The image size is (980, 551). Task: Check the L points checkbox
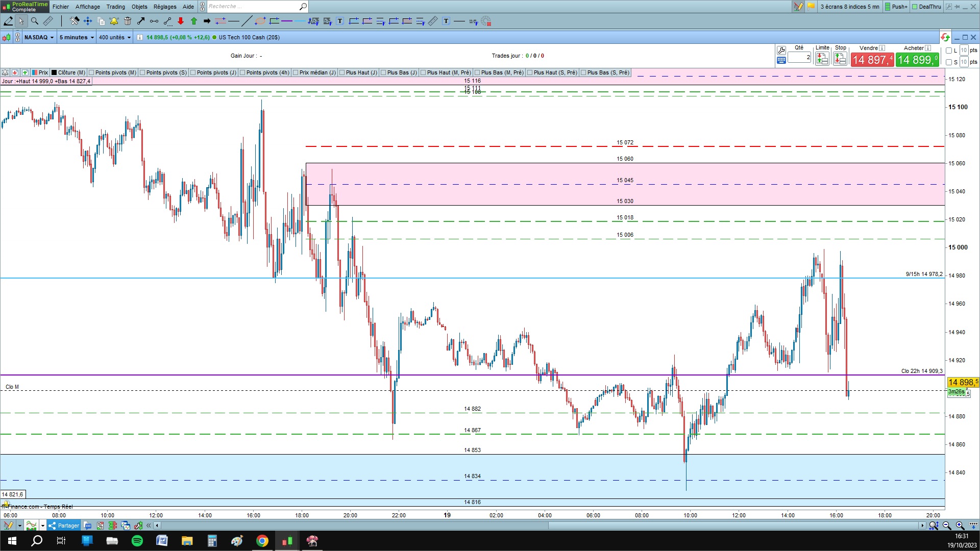pyautogui.click(x=949, y=51)
